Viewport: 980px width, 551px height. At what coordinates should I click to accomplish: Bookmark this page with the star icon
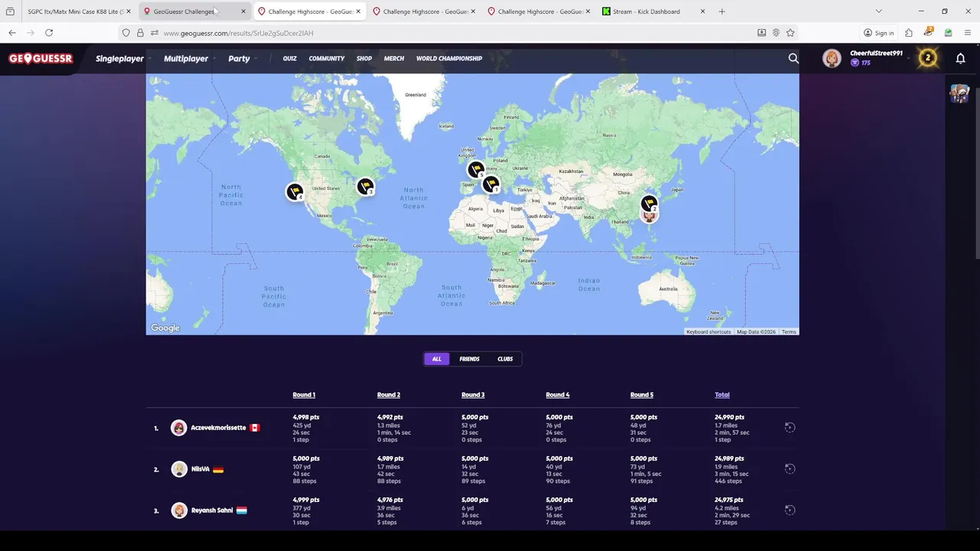point(790,33)
